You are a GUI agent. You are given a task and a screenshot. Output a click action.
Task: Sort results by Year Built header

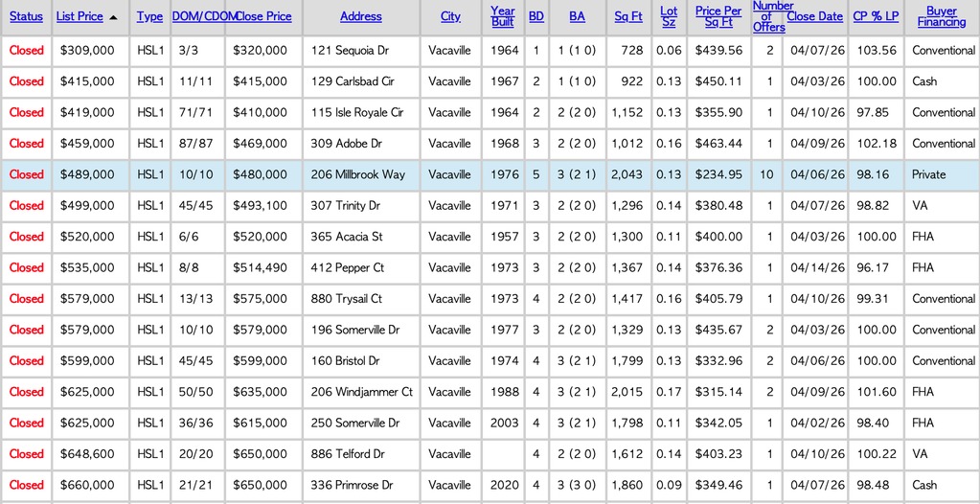click(502, 16)
